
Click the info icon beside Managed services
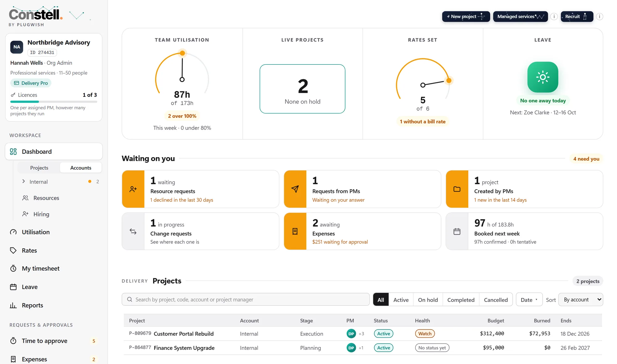click(x=554, y=17)
